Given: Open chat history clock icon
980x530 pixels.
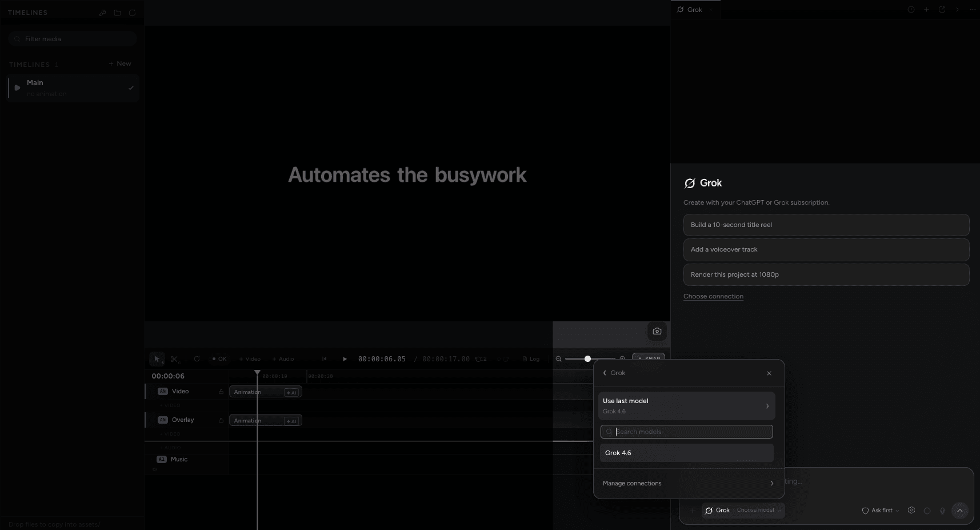Looking at the screenshot, I should click(x=911, y=10).
